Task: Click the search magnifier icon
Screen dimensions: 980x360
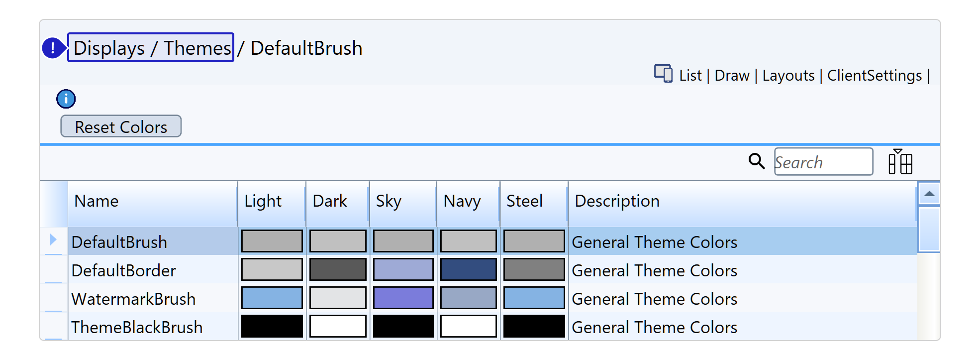Action: (x=756, y=161)
